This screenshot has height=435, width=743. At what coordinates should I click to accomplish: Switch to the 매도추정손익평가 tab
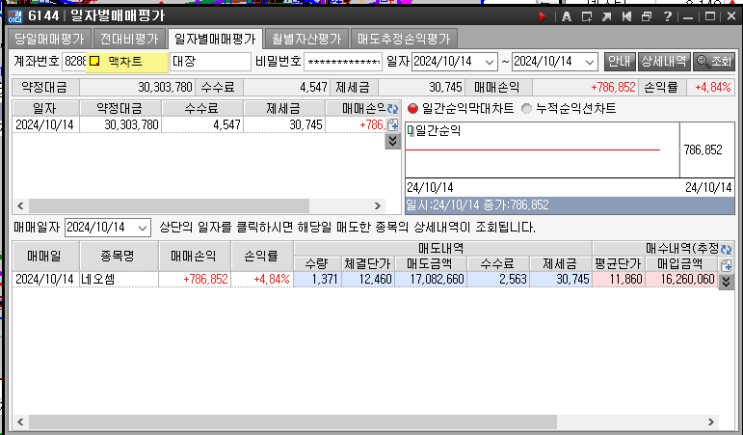pyautogui.click(x=404, y=38)
